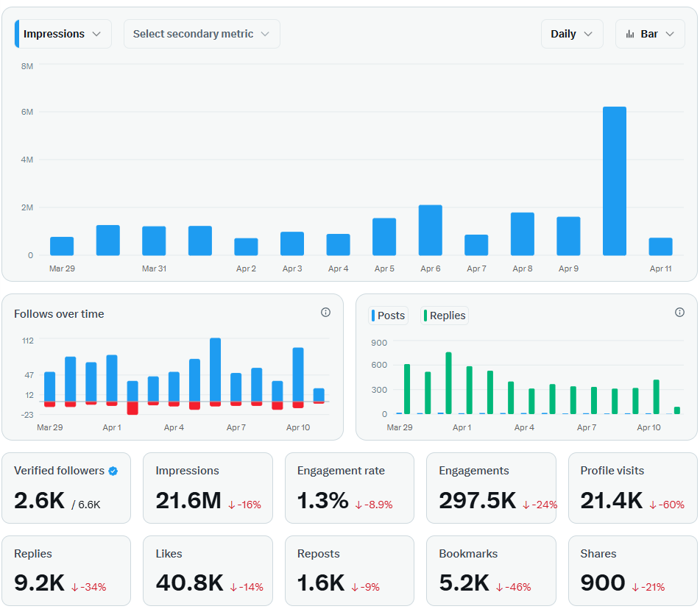
Task: Click the verified badge next to Verified followers
Action: [x=113, y=471]
